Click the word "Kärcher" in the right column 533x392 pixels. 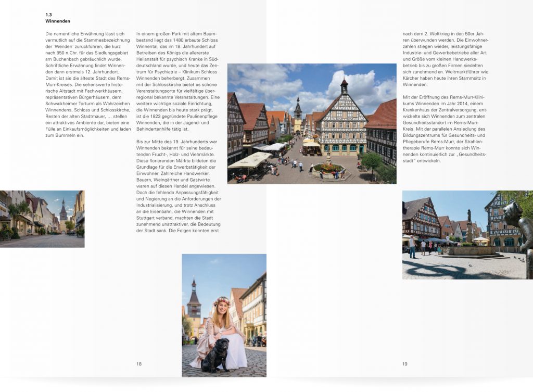coord(413,78)
